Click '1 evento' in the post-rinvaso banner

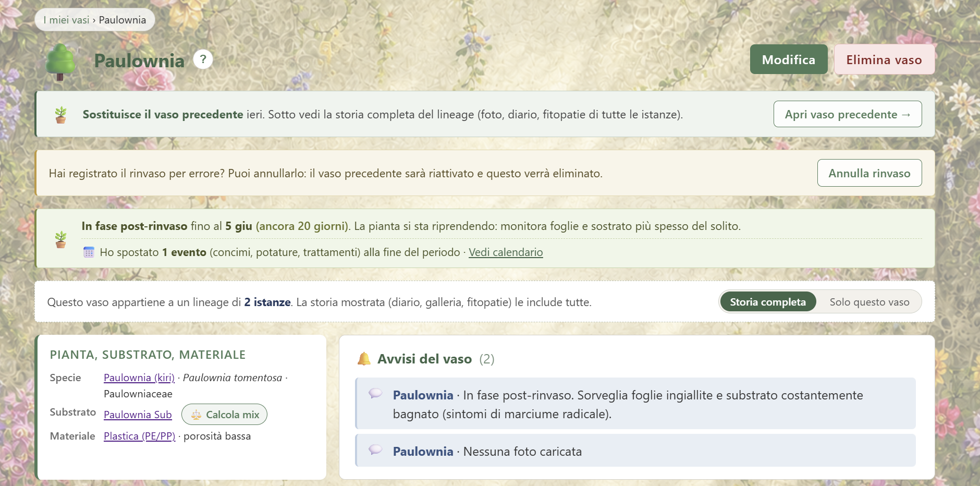click(184, 252)
